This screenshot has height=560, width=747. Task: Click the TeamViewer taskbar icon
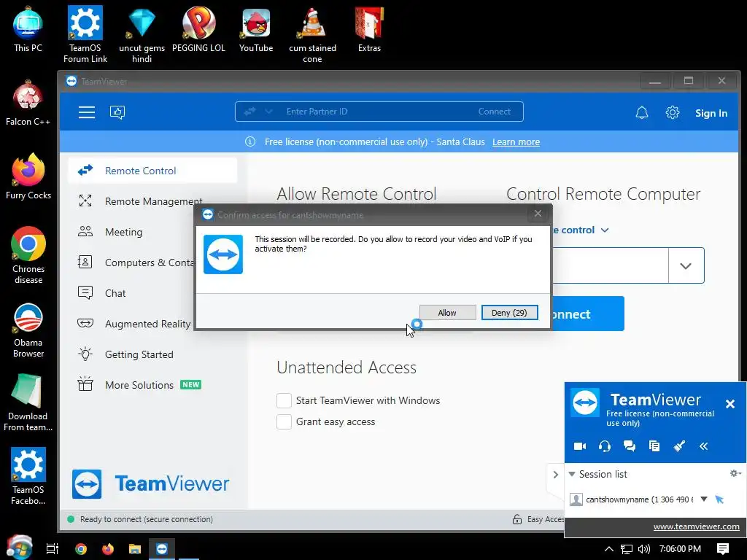coord(162,549)
